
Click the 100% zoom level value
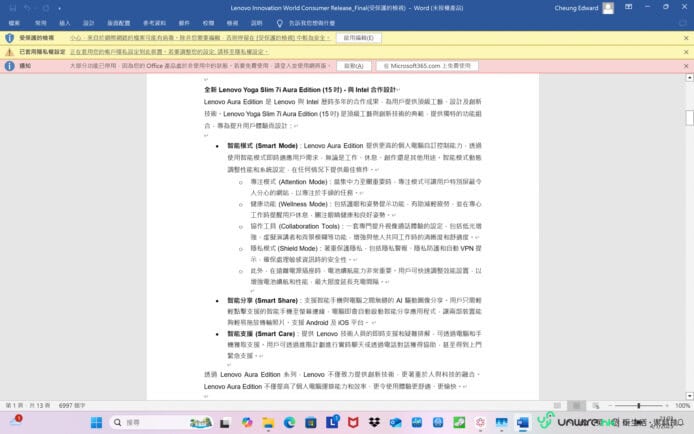pos(682,406)
